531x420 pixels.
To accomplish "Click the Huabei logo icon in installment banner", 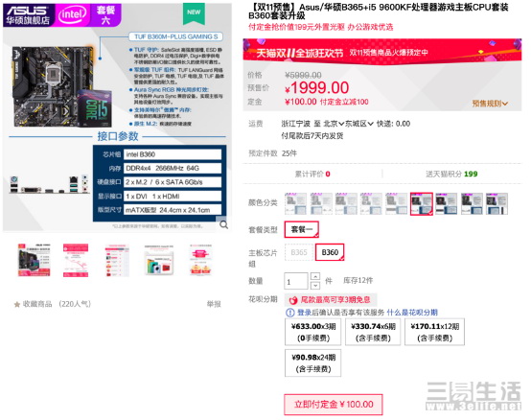I will pos(293,300).
